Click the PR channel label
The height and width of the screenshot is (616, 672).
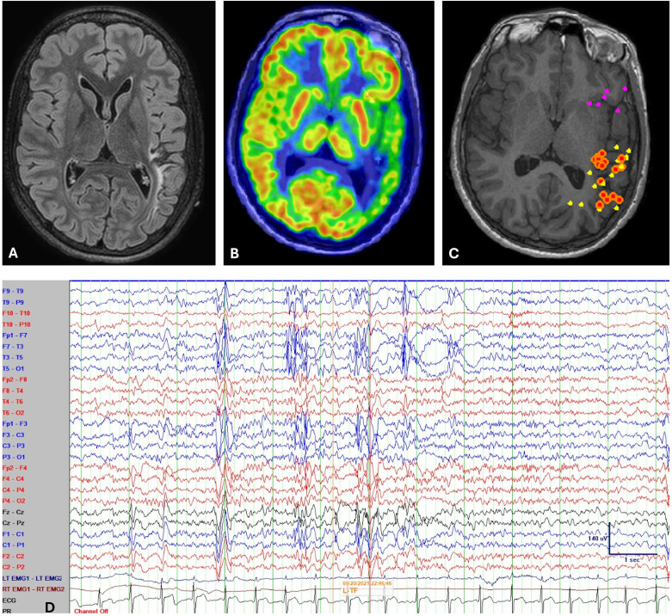(6, 612)
